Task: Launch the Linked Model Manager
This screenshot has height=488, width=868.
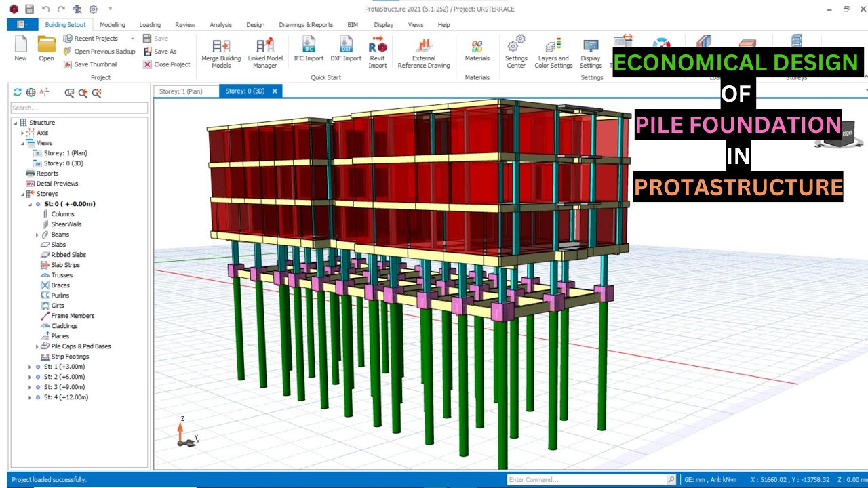Action: click(265, 52)
